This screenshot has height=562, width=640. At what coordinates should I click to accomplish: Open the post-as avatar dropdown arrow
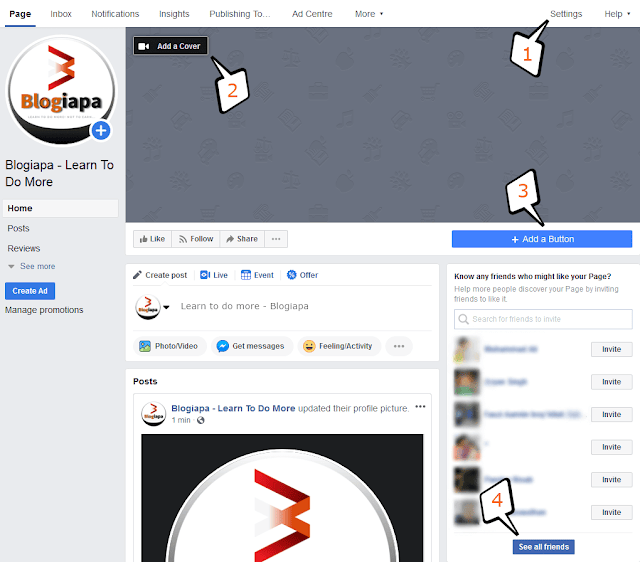coord(166,307)
